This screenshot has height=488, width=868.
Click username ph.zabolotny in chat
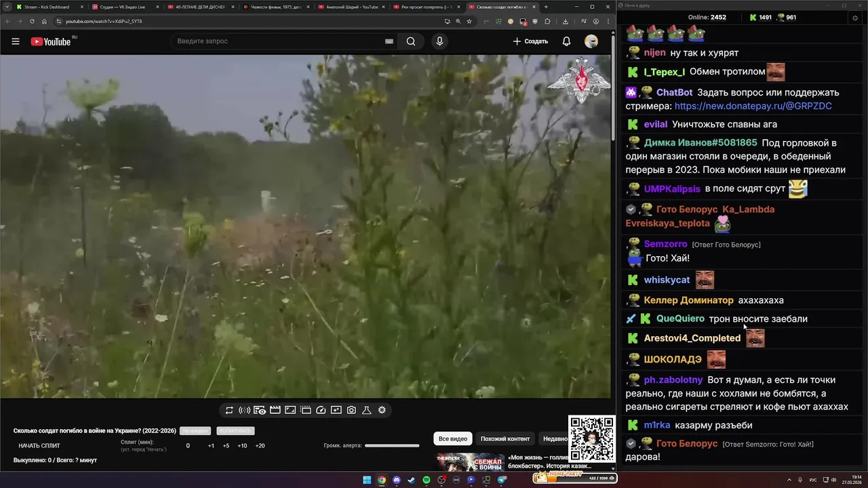673,380
